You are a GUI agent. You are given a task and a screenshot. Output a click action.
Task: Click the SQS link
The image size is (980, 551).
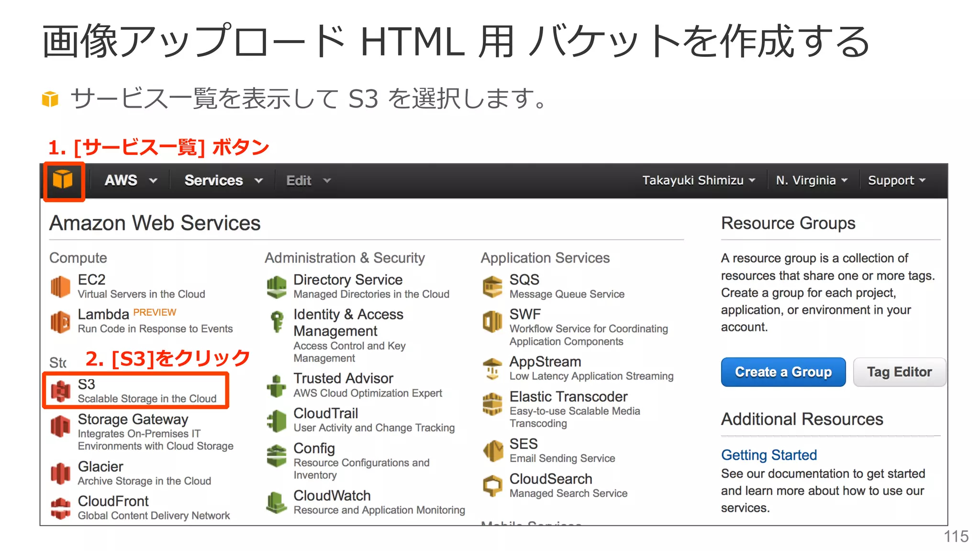tap(524, 279)
